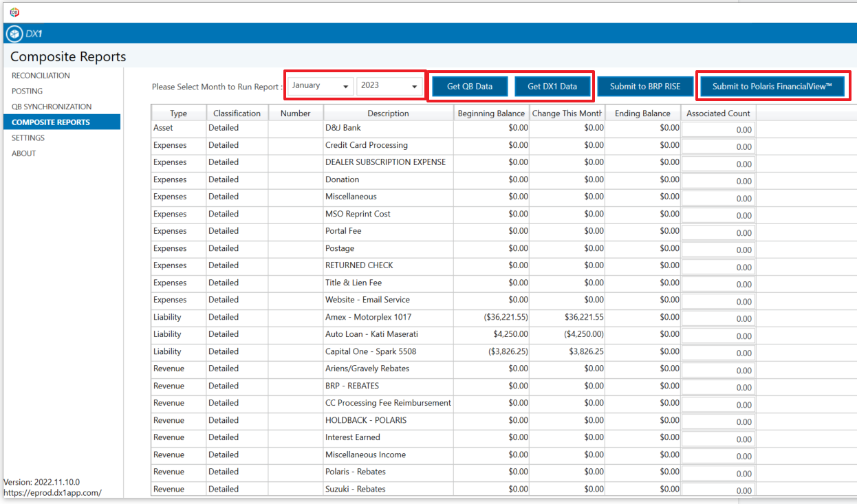Click the Composite Reports page heading

coord(68,57)
